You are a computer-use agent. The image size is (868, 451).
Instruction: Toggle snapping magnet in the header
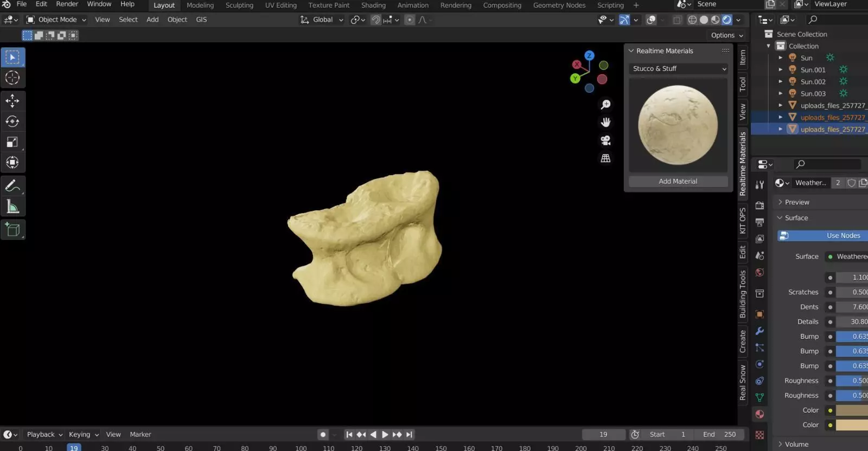(375, 20)
